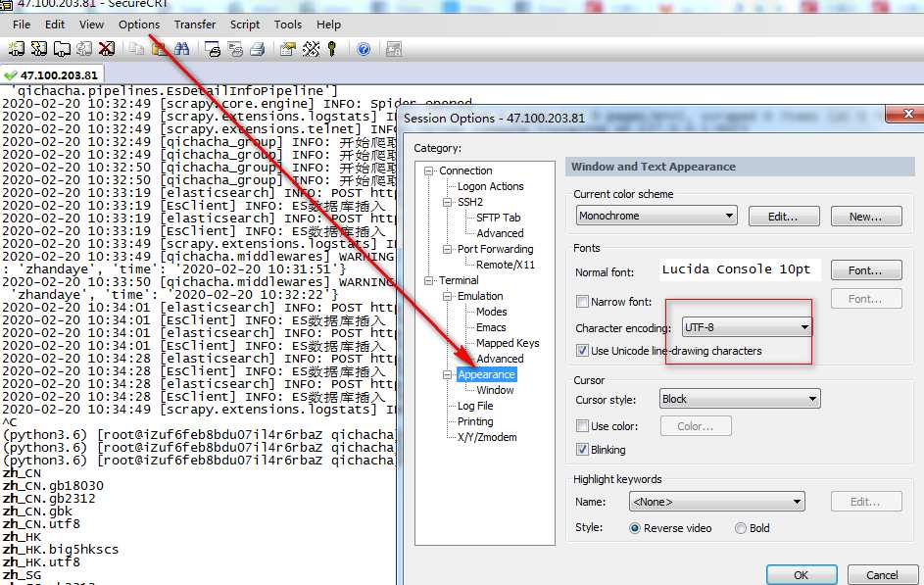924x585 pixels.
Task: Open the Highlight keywords Name dropdown
Action: 716,502
